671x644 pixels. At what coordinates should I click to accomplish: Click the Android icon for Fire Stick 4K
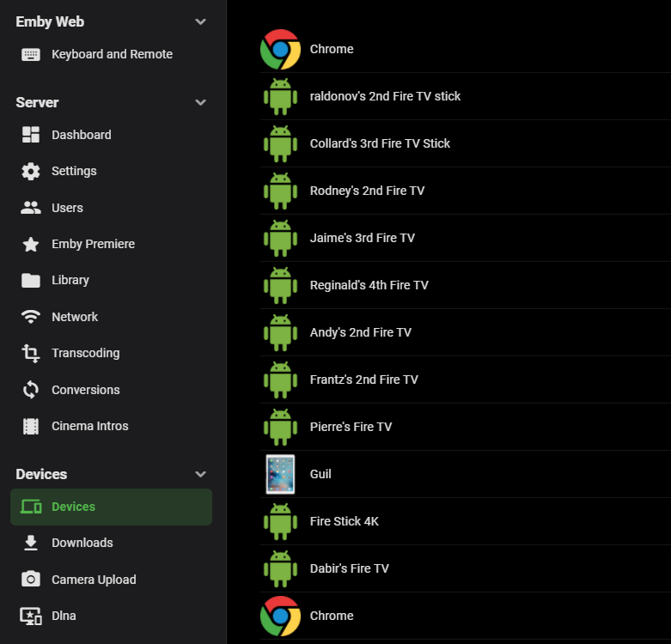click(x=280, y=521)
